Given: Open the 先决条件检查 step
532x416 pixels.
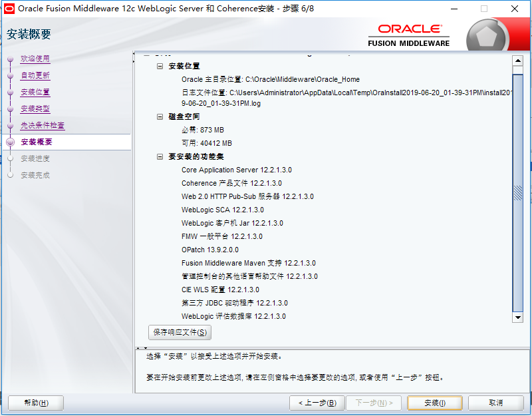Looking at the screenshot, I should pos(42,125).
